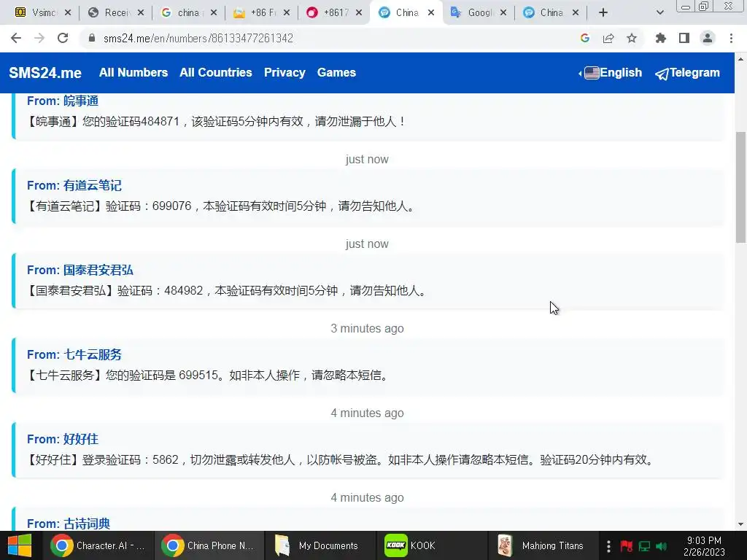The width and height of the screenshot is (747, 560).
Task: Close the Recei tab
Action: (141, 13)
